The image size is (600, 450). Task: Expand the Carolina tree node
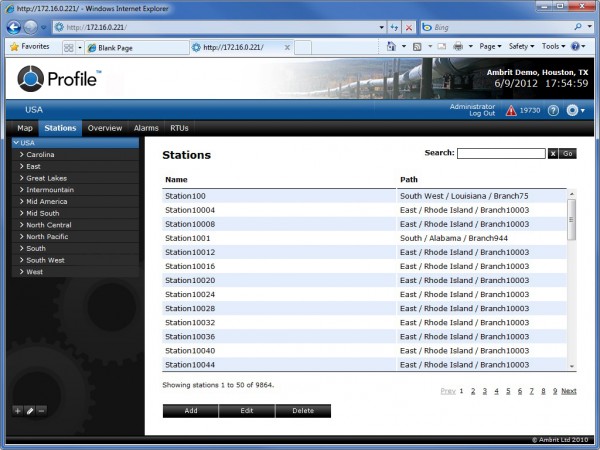(x=22, y=155)
